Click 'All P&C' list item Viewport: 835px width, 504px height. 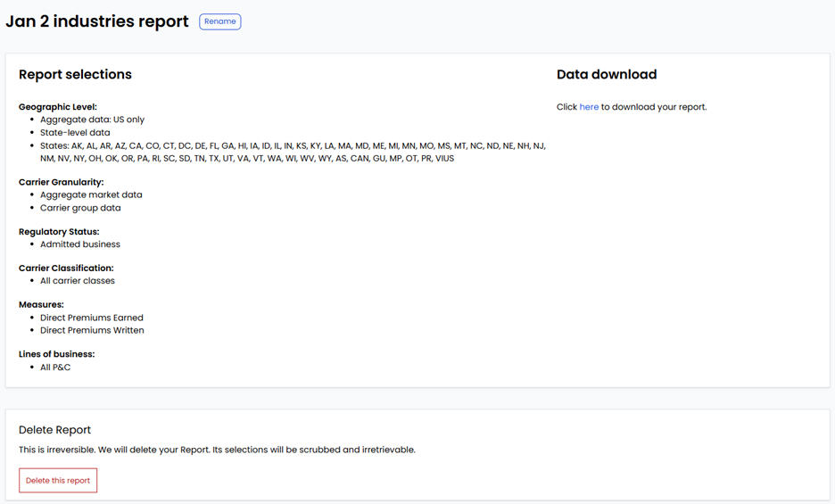[x=55, y=368]
